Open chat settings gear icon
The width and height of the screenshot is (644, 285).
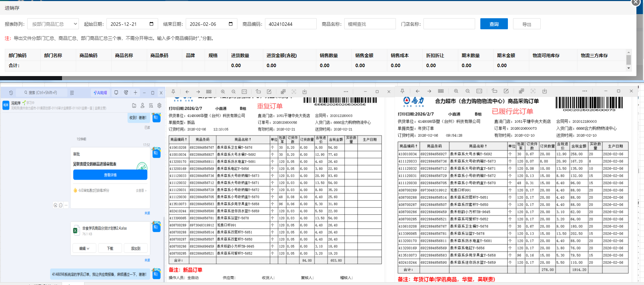pos(159,105)
